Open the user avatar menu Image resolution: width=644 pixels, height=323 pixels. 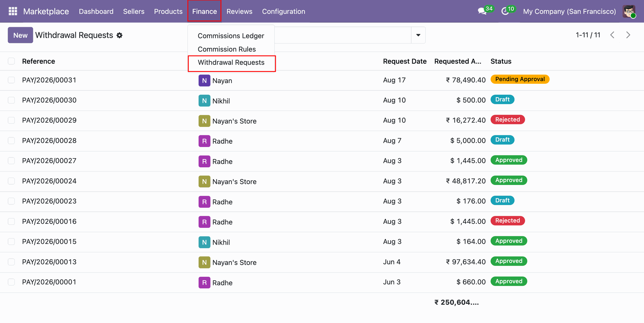point(629,11)
